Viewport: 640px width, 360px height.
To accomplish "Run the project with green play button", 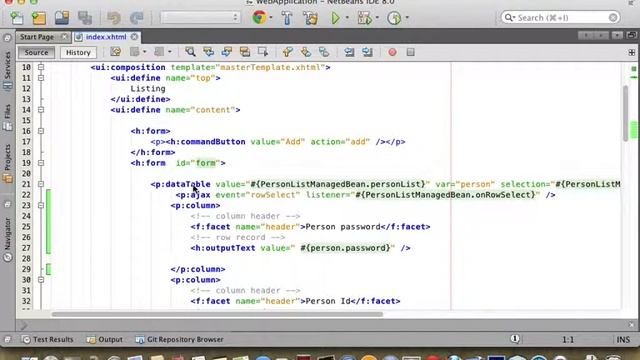I will click(336, 18).
